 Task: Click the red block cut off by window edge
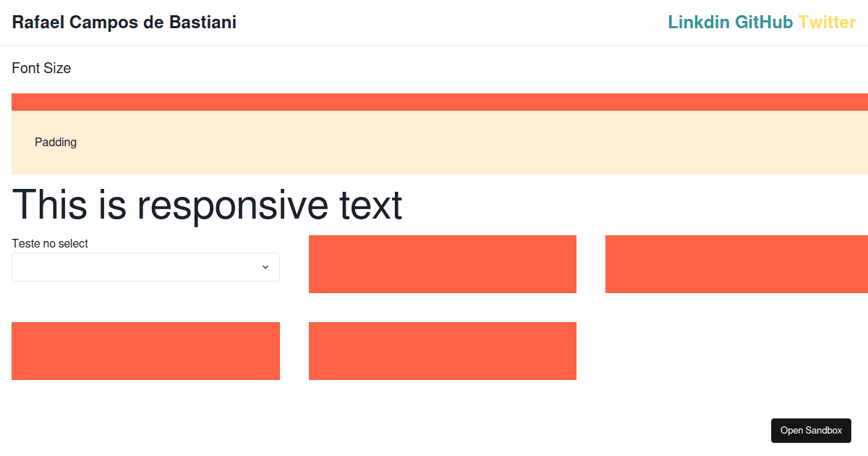[736, 264]
